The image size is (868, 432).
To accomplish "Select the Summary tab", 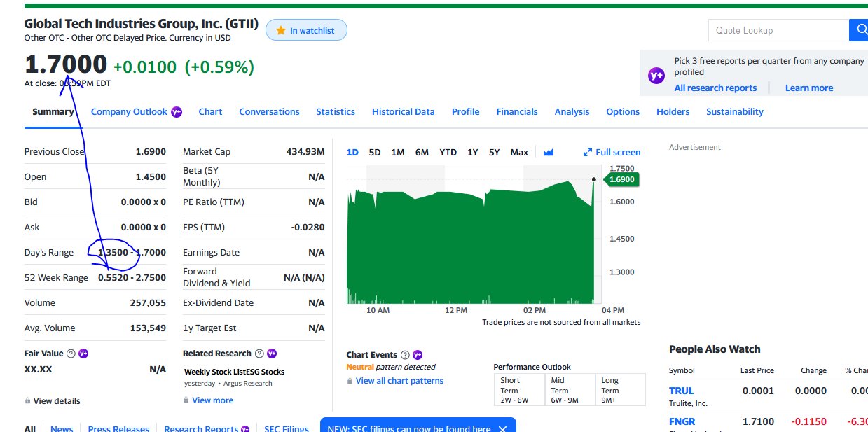I will pos(53,112).
